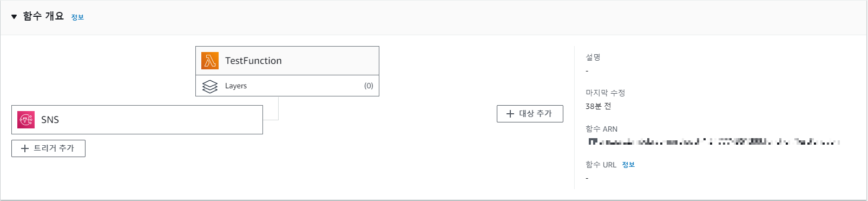The height and width of the screenshot is (201, 868).
Task: Click the stacked Layers icon
Action: (210, 86)
